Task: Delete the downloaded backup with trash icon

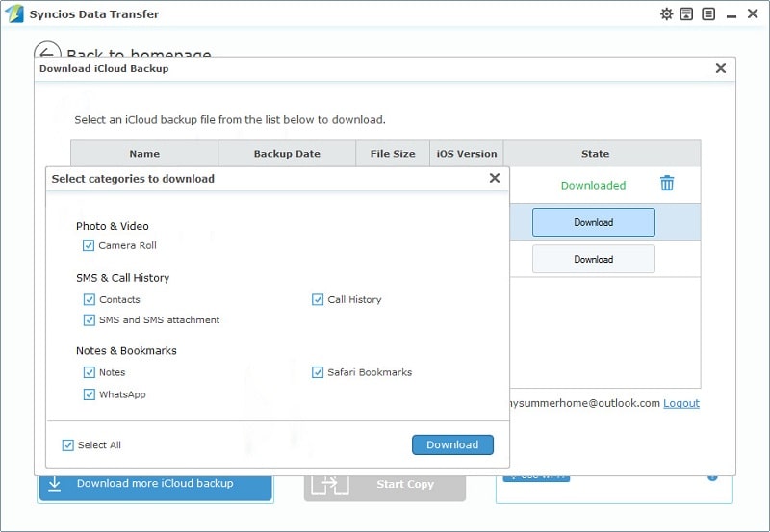Action: coord(667,183)
